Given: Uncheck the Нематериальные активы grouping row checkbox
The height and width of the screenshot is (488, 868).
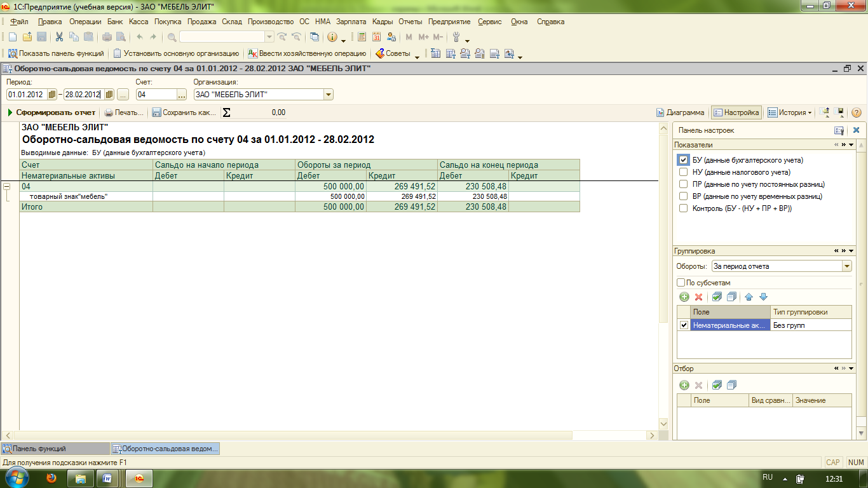Looking at the screenshot, I should 684,325.
